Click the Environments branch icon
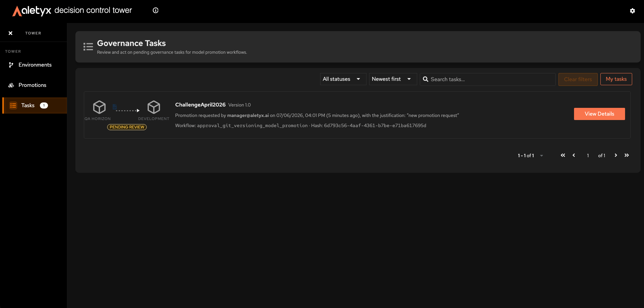 [11, 65]
